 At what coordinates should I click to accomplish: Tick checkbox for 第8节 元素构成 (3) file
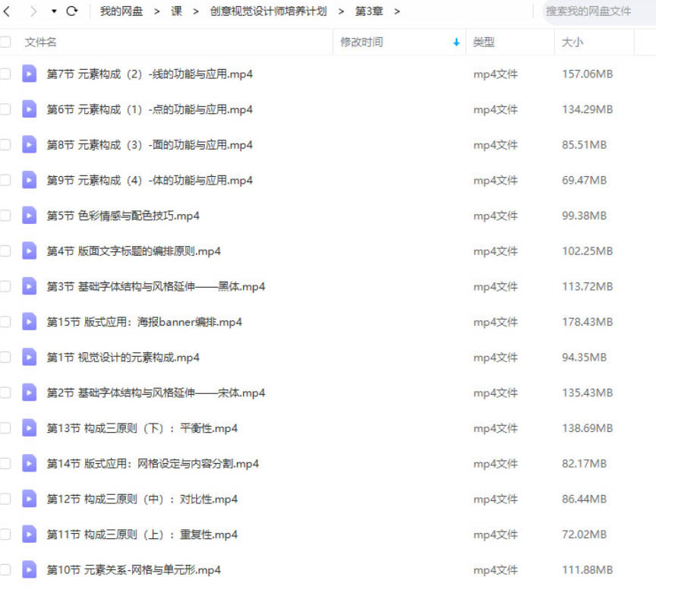(5, 144)
